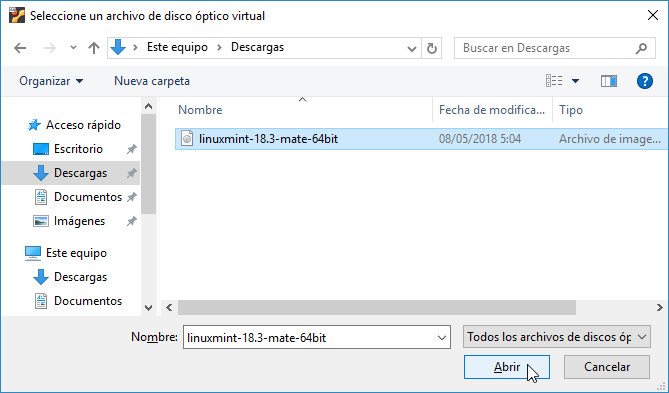Click the Cancelar button
This screenshot has width=669, height=393.
point(607,367)
